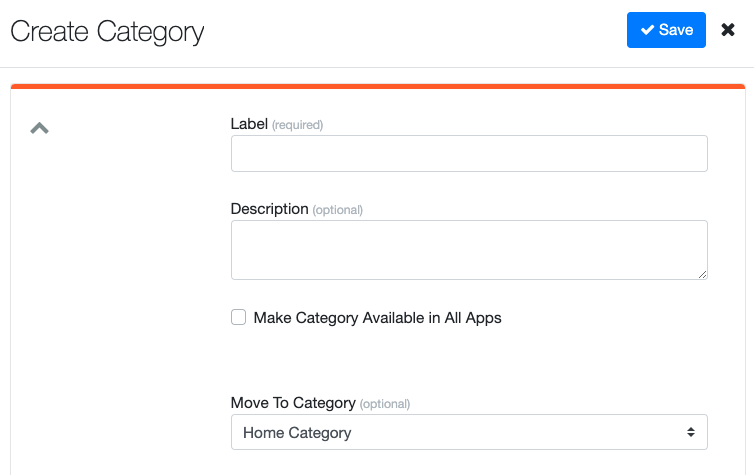Close the Create Category dialog
The width and height of the screenshot is (754, 475).
pyautogui.click(x=728, y=30)
